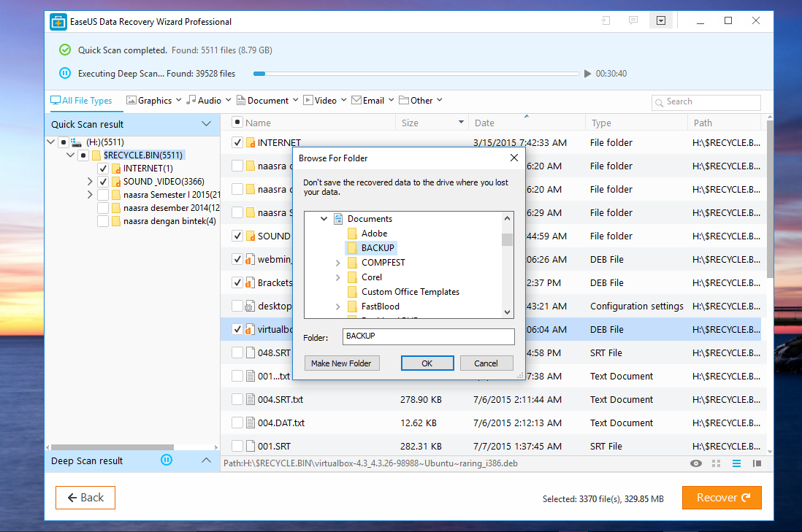
Task: Toggle INTERNET(1) checkbox in tree
Action: coord(103,168)
